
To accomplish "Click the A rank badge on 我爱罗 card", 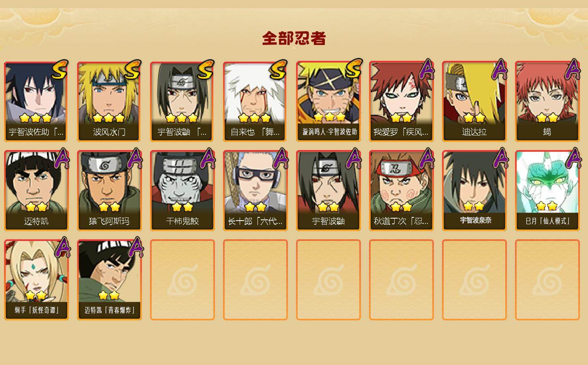I will (427, 69).
